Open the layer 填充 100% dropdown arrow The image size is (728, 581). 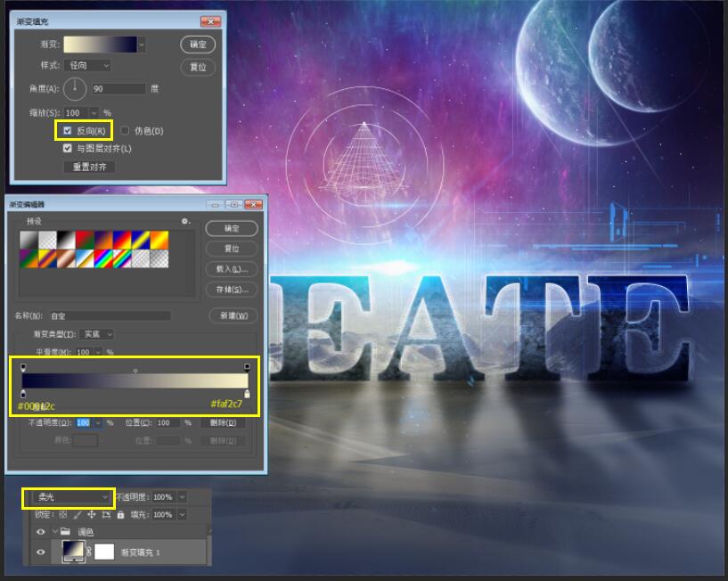(x=182, y=514)
